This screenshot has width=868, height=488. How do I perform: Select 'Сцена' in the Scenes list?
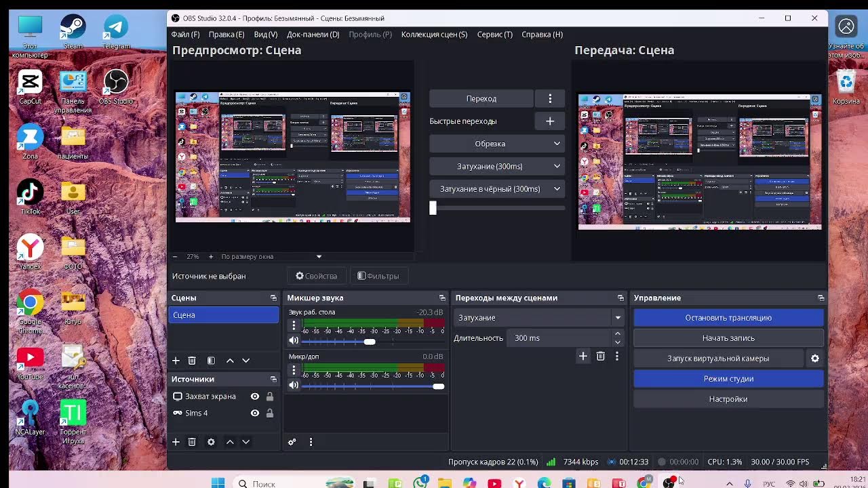224,315
